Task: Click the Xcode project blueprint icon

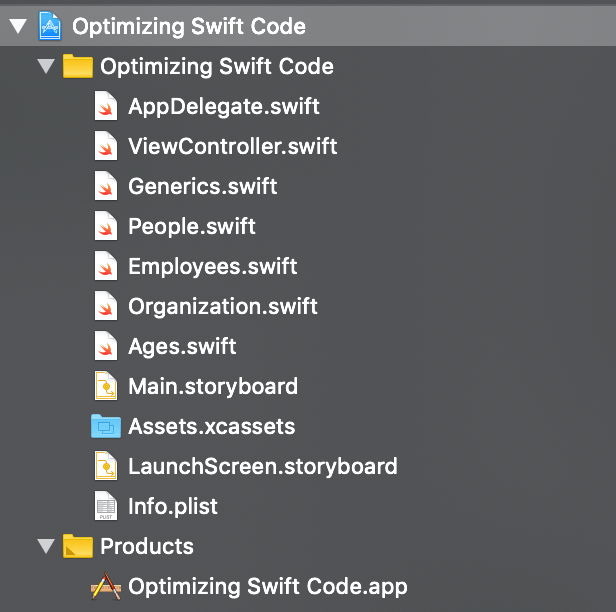Action: coord(50,27)
